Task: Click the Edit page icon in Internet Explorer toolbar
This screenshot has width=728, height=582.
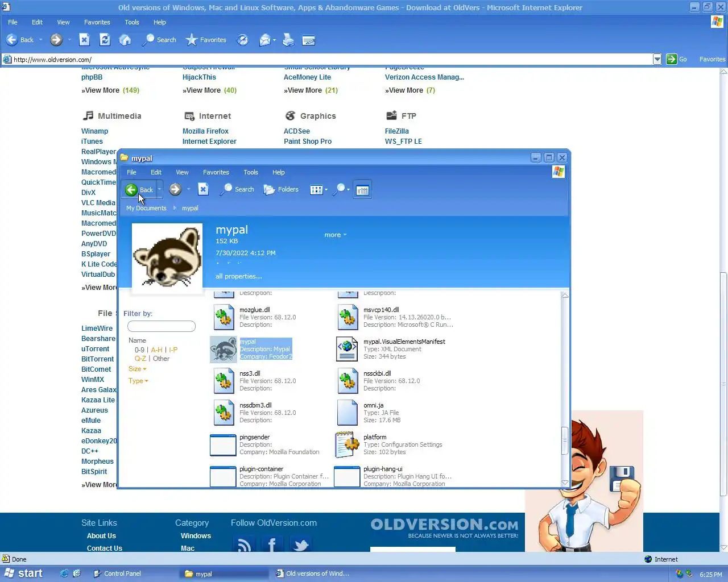Action: (309, 40)
